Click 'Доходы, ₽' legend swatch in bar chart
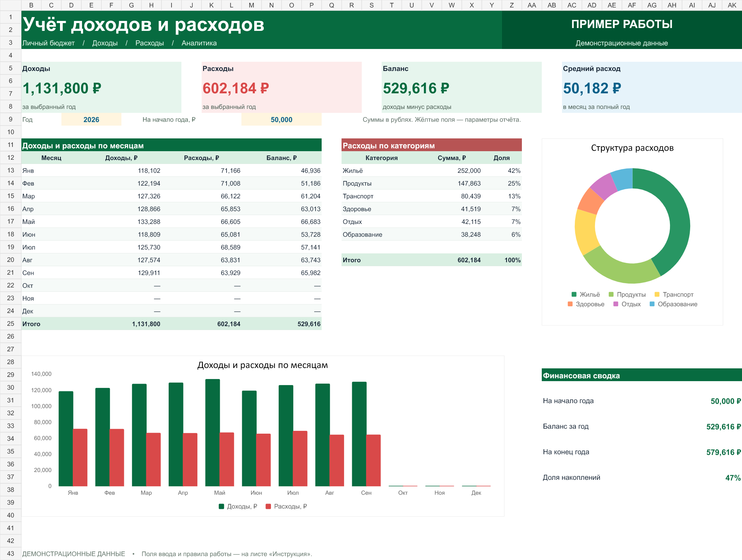Screen dimensions: 742x560 pyautogui.click(x=222, y=506)
